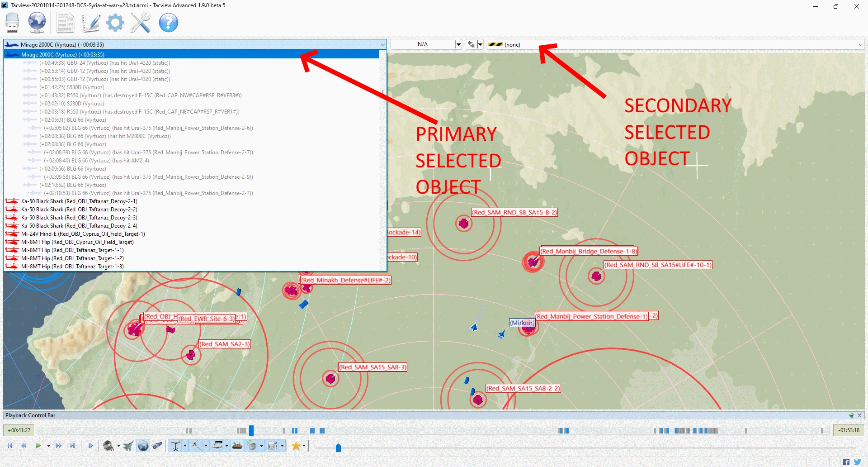Pin the Playback Control Bar panel
Viewport: 868px width, 467px height.
851,415
